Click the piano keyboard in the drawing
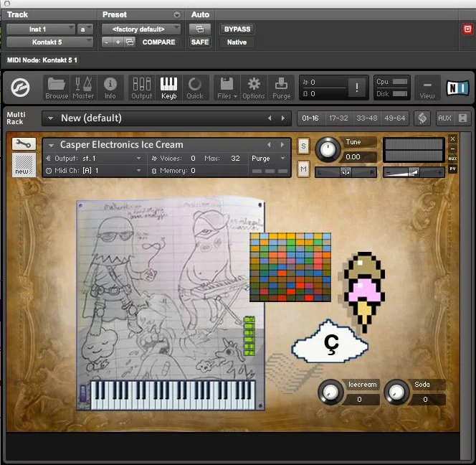 pos(173,395)
